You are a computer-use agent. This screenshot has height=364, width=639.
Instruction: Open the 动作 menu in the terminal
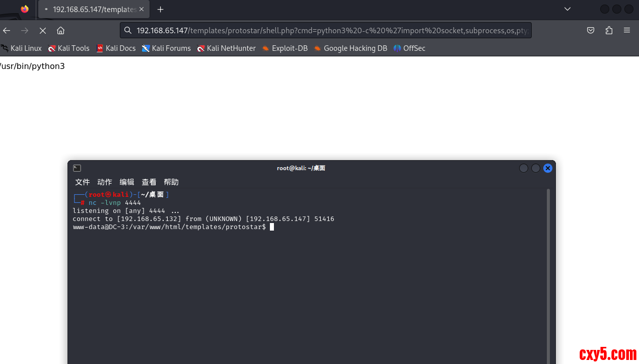click(x=105, y=182)
